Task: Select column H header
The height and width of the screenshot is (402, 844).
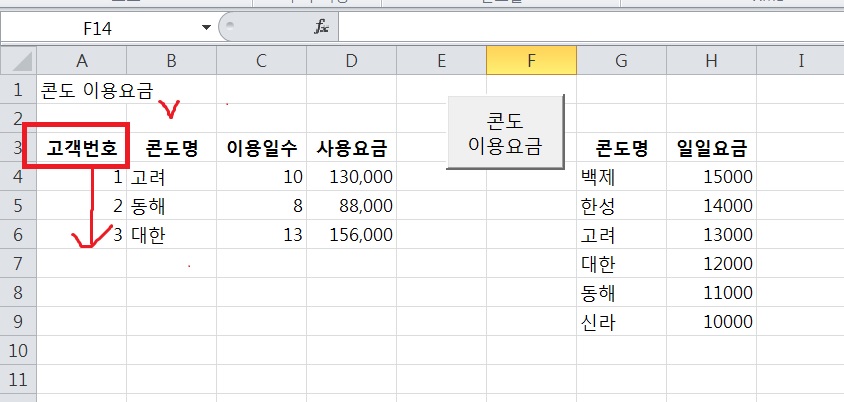Action: [x=711, y=61]
